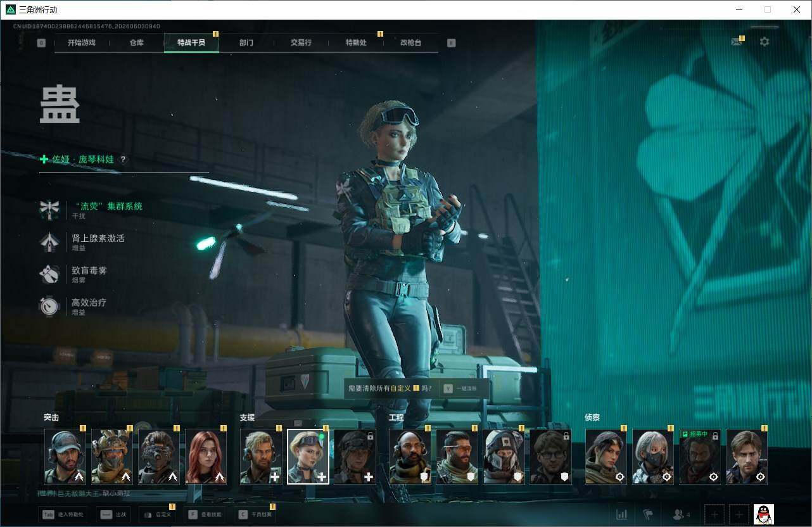Open the 干员档案 operator profile button
This screenshot has width=812, height=527.
[255, 514]
